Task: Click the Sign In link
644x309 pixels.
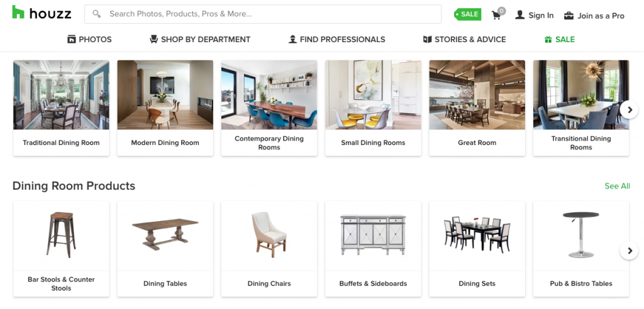Action: pos(541,16)
